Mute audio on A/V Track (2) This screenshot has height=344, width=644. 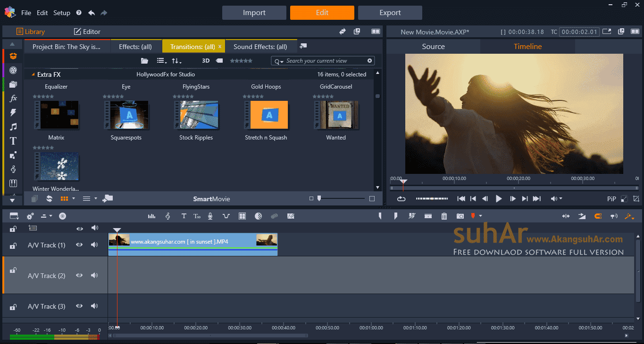click(x=94, y=276)
